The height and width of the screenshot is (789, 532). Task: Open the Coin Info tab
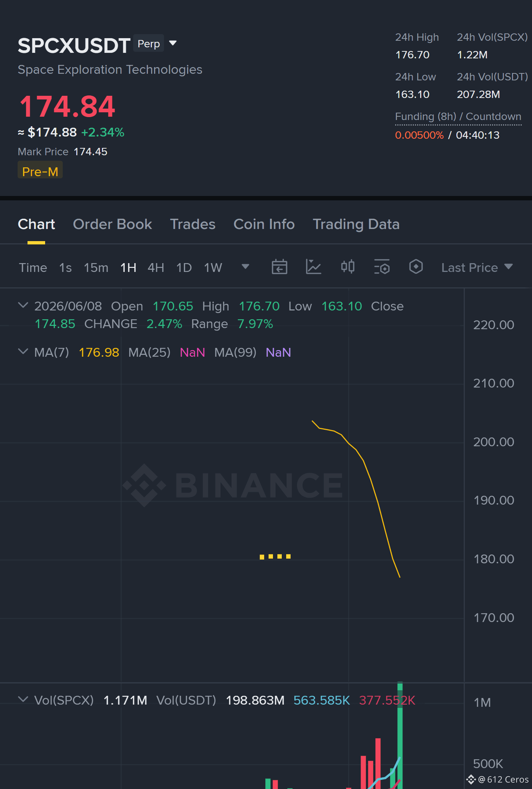point(264,224)
